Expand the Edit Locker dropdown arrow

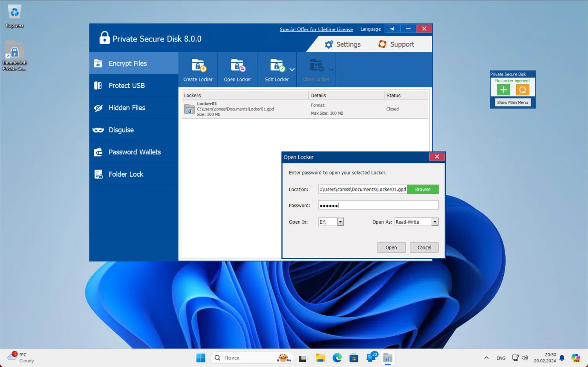tap(292, 69)
